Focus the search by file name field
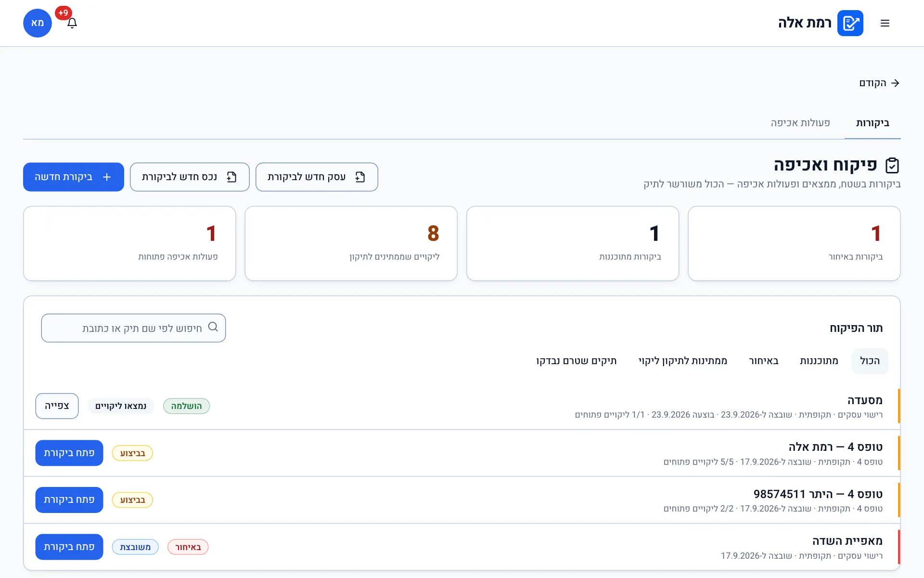924x578 pixels. [x=133, y=328]
